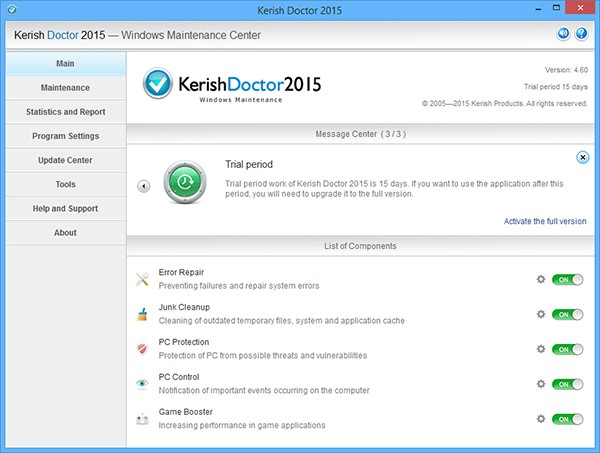Viewport: 600px width, 453px height.
Task: Select the Main sidebar tab
Action: [65, 64]
